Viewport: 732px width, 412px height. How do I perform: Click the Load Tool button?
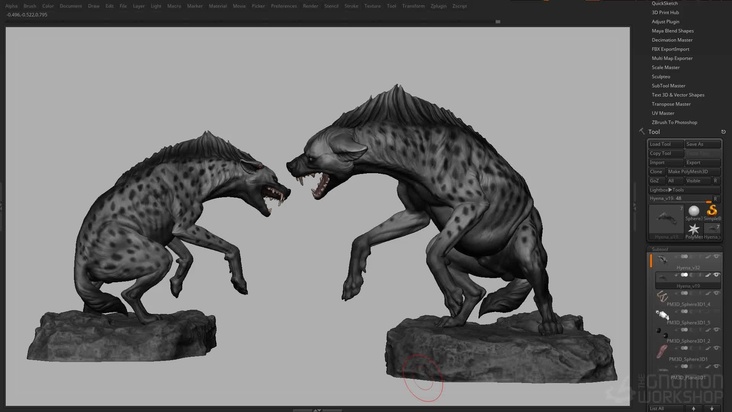point(666,144)
